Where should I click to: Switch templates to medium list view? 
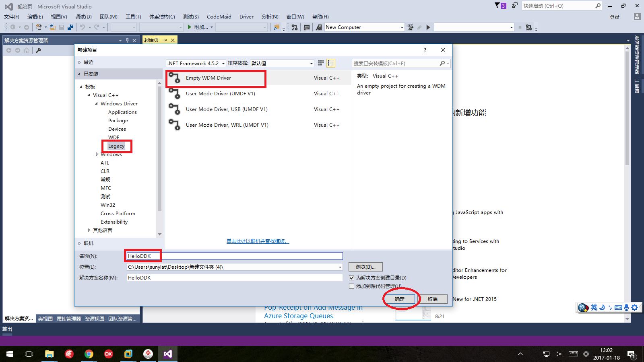pos(331,63)
